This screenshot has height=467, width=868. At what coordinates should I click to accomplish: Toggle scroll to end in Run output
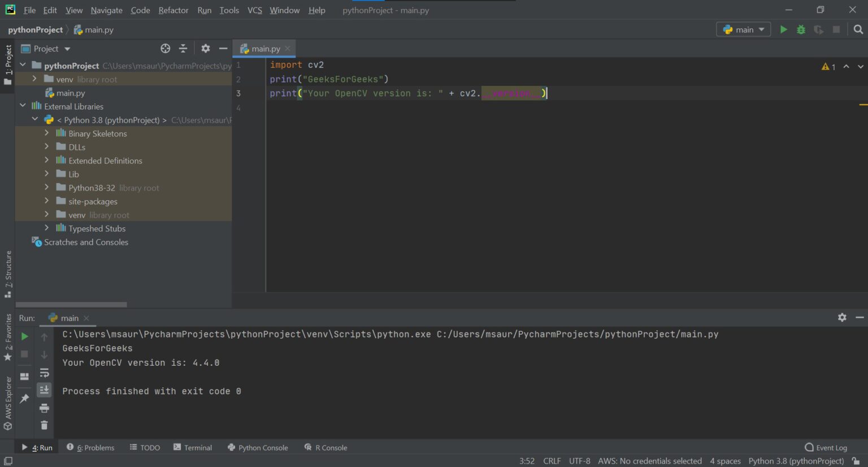pyautogui.click(x=44, y=389)
